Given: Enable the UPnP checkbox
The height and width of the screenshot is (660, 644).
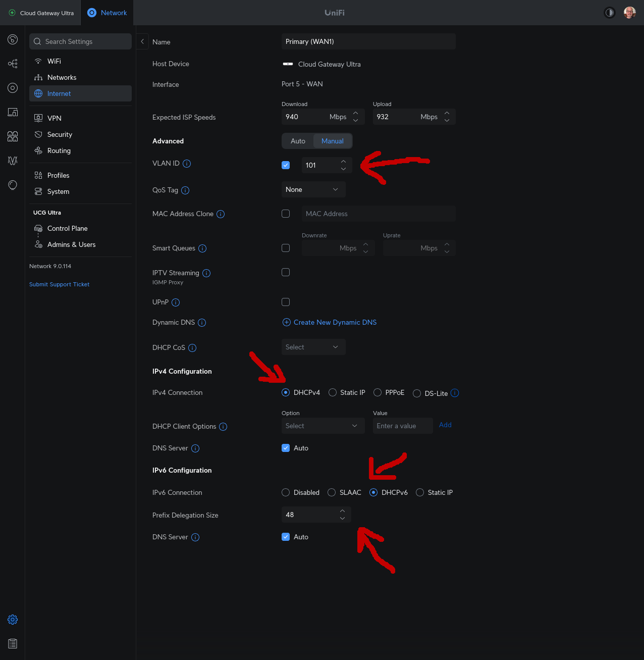Looking at the screenshot, I should pyautogui.click(x=286, y=302).
